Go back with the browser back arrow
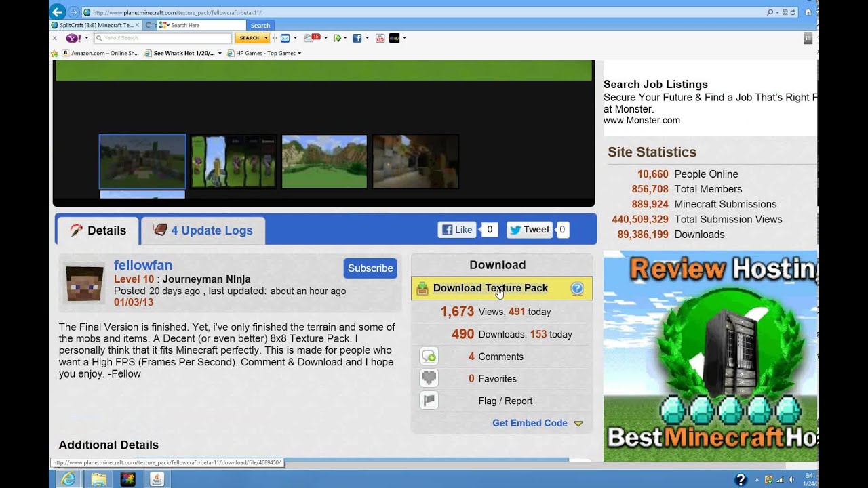This screenshot has height=488, width=868. pyautogui.click(x=58, y=12)
